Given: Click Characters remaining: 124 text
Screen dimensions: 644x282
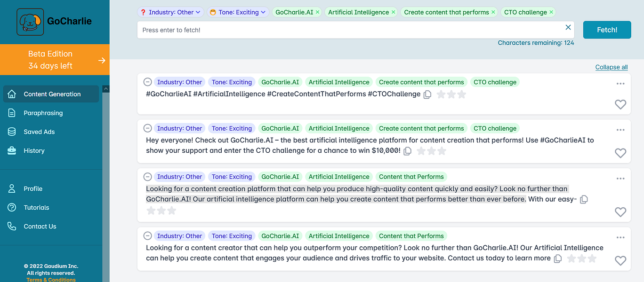Looking at the screenshot, I should [x=536, y=43].
